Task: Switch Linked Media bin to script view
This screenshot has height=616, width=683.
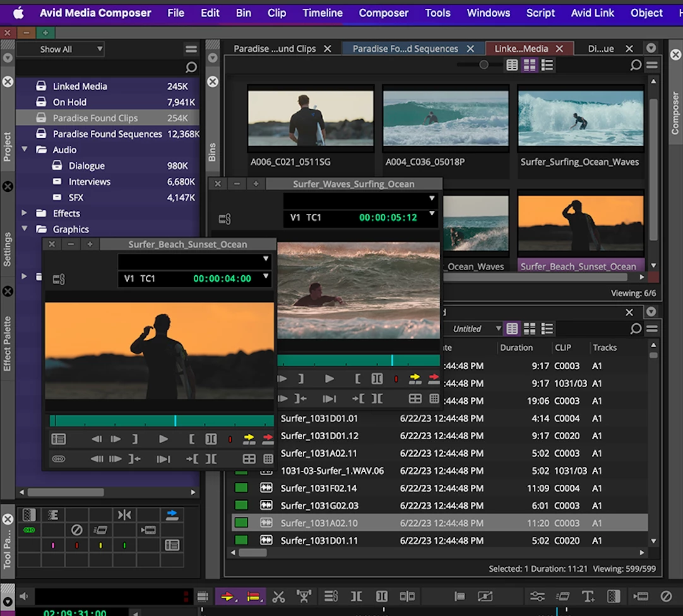Action: coord(547,66)
